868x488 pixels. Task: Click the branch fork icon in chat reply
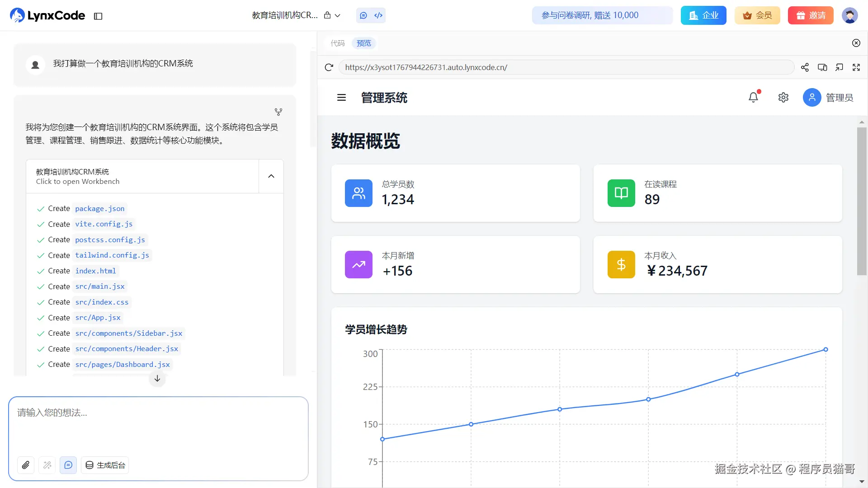(x=278, y=112)
